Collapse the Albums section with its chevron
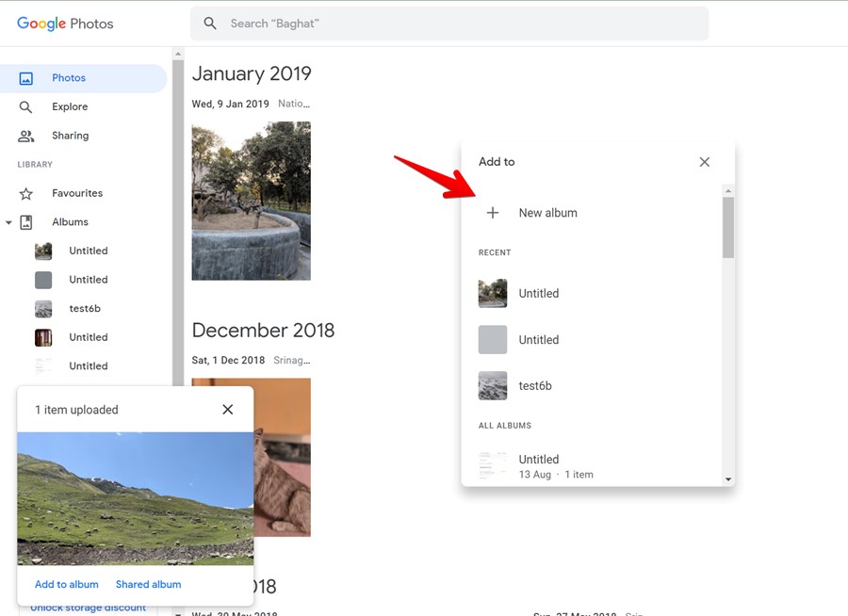This screenshot has width=848, height=616. (8, 221)
